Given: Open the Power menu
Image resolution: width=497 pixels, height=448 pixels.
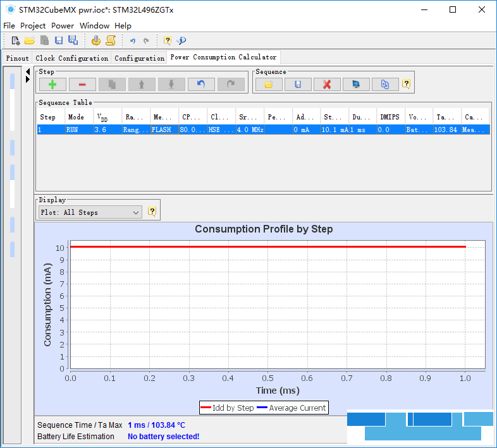Looking at the screenshot, I should click(x=63, y=26).
